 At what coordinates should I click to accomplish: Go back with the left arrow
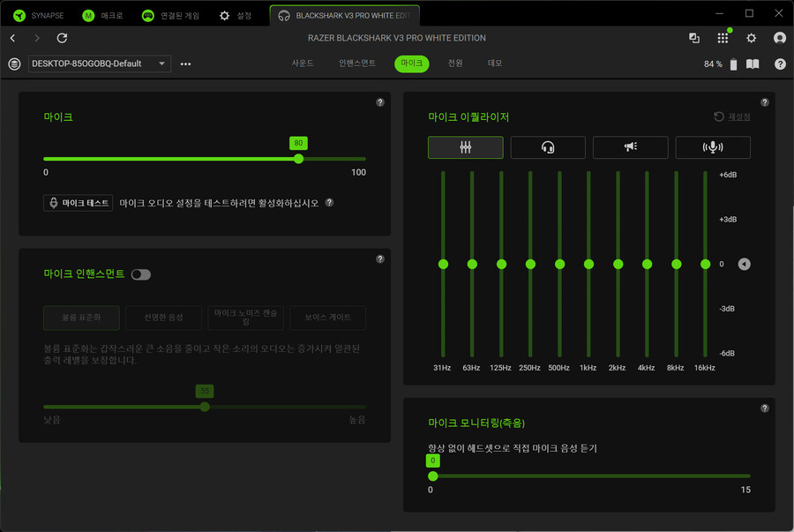[12, 38]
